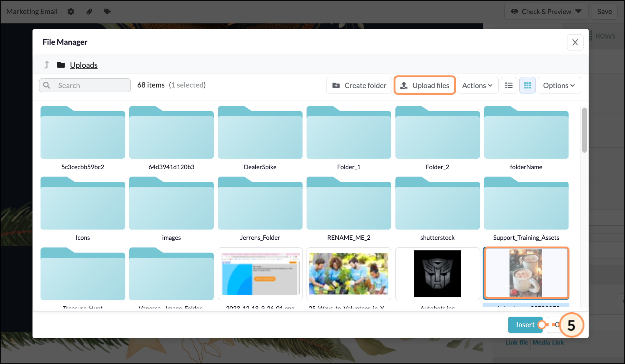Open the 64d3941d120b3 folder

[x=171, y=132]
